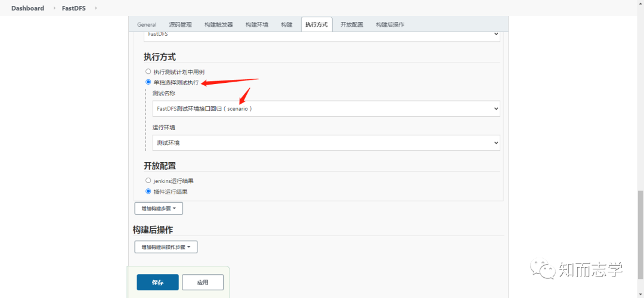Viewport: 644px width, 298px height.
Task: Switch to the General tab
Action: 147,24
